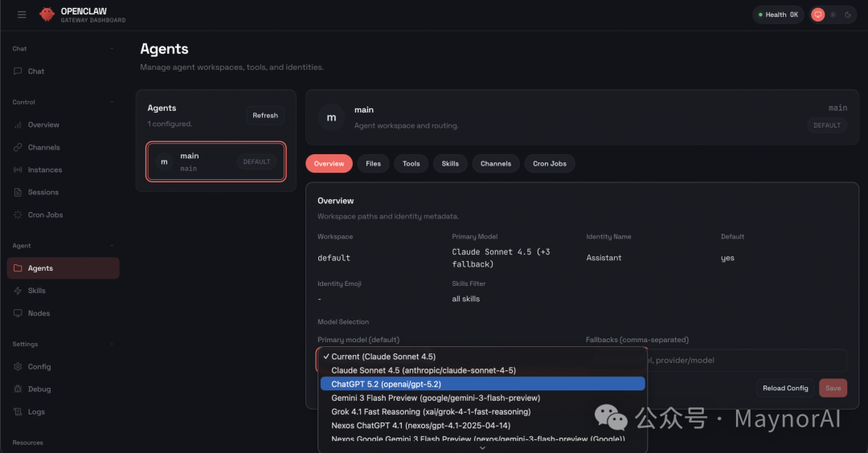Viewport: 868px width, 453px height.
Task: Click the all skills filter value
Action: 465,300
